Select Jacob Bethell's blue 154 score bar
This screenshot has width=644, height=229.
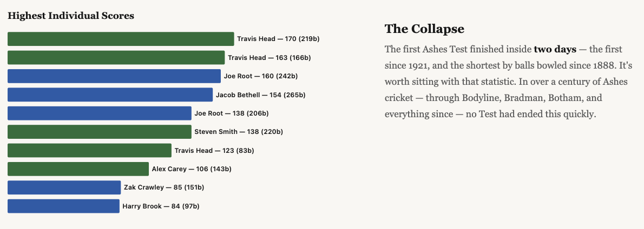click(x=110, y=95)
